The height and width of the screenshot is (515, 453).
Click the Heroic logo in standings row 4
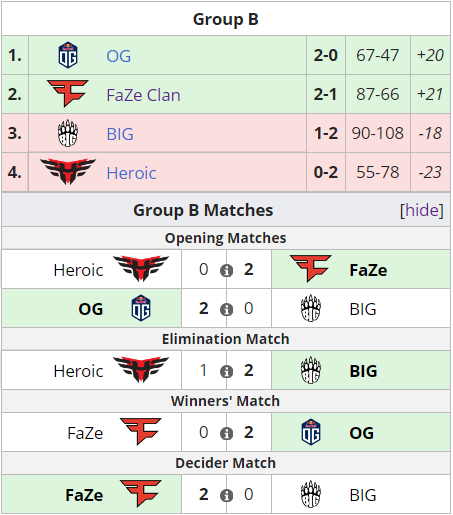point(68,171)
